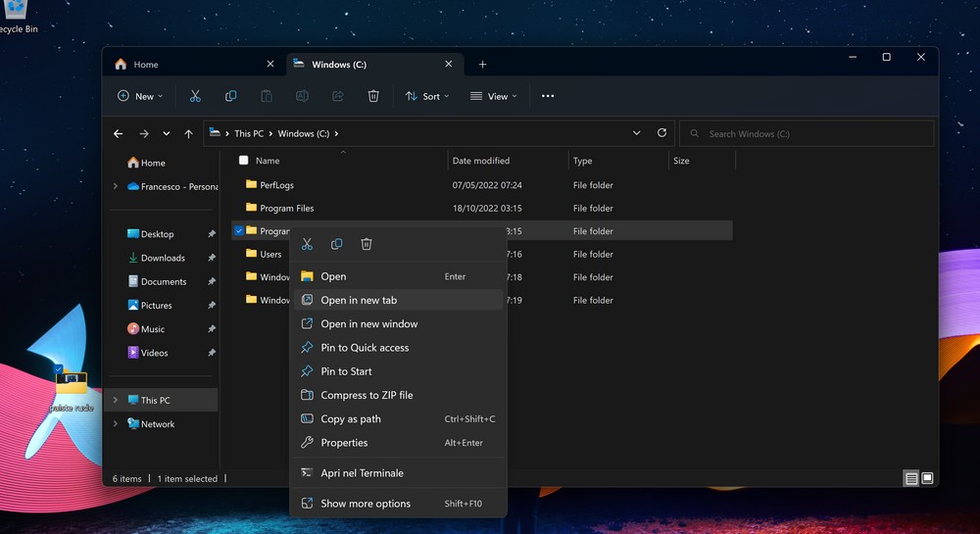Close the Home tab

coord(270,64)
